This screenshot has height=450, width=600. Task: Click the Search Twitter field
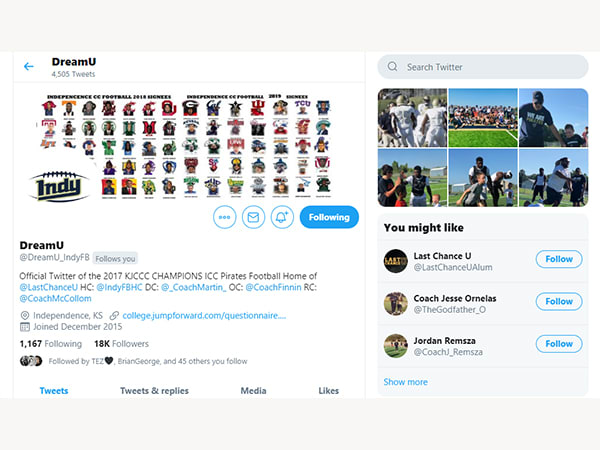[x=483, y=67]
